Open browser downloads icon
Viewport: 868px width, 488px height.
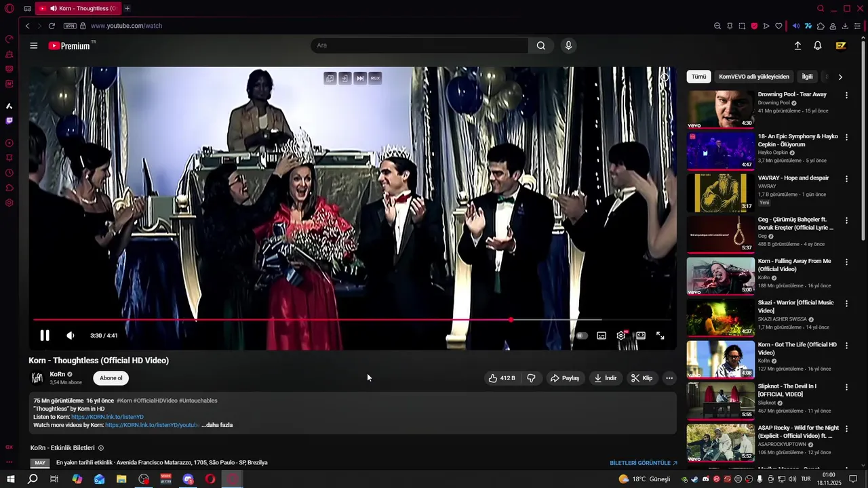tap(845, 26)
